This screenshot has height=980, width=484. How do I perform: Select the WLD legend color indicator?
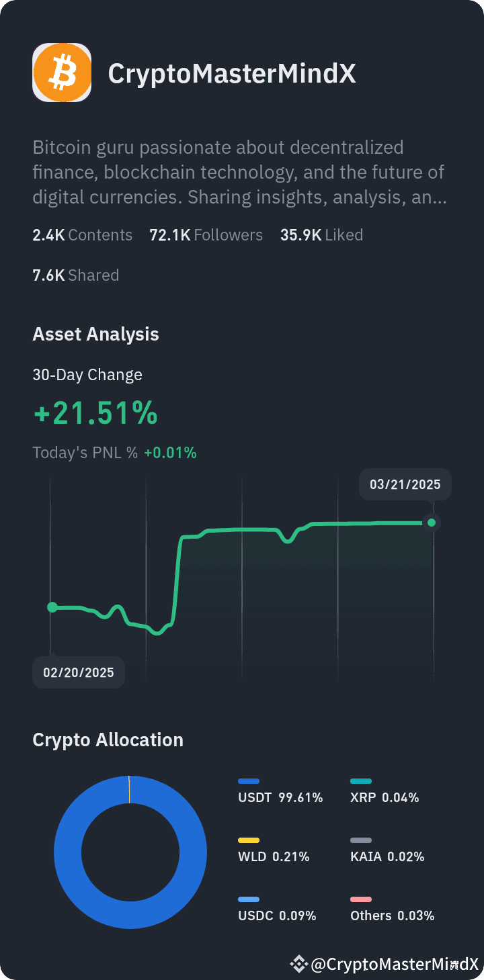pos(249,840)
